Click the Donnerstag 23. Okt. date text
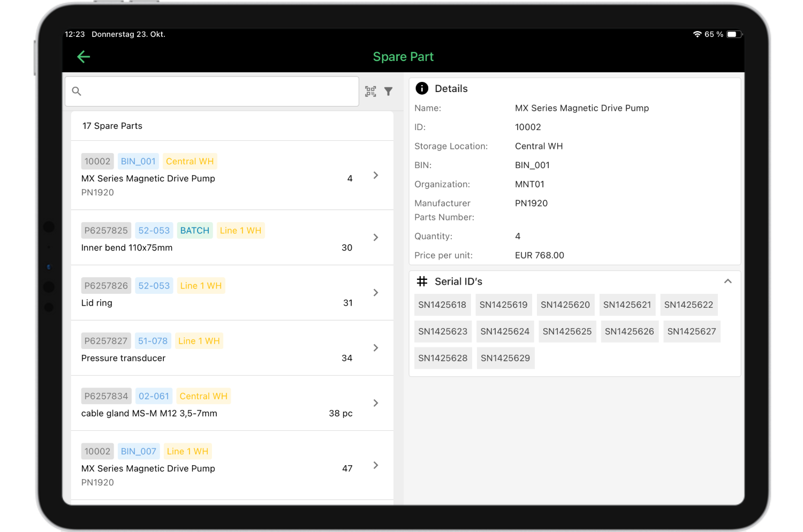Screen dimensions: 803x532 pos(128,34)
